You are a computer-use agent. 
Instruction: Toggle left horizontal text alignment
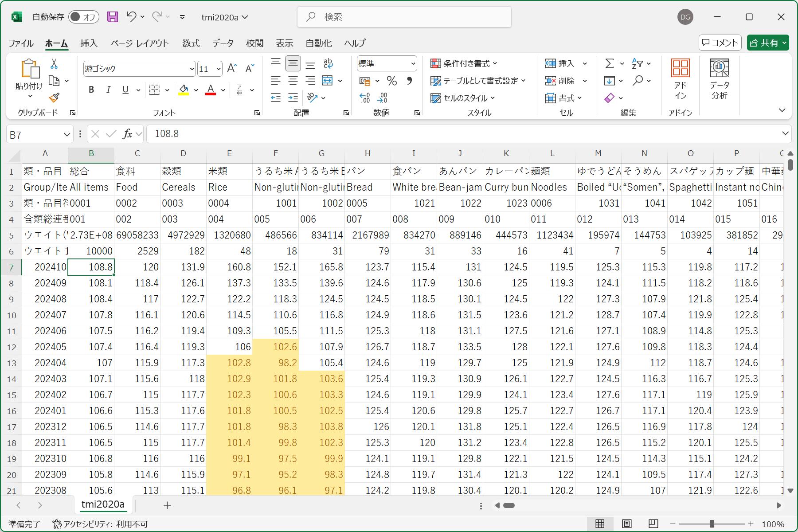click(276, 80)
